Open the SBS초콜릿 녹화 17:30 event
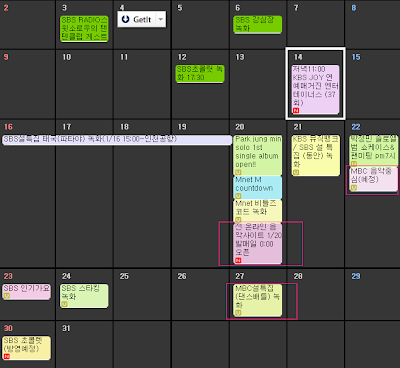 (x=200, y=73)
